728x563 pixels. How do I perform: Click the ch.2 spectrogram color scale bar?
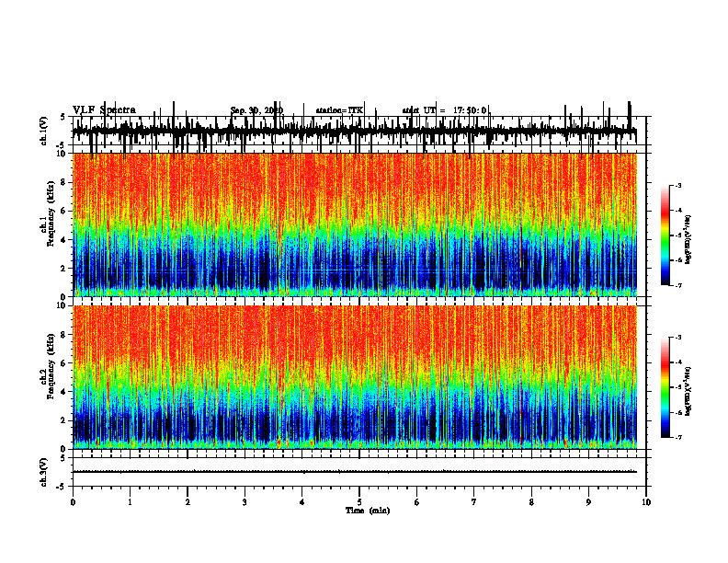pos(665,387)
